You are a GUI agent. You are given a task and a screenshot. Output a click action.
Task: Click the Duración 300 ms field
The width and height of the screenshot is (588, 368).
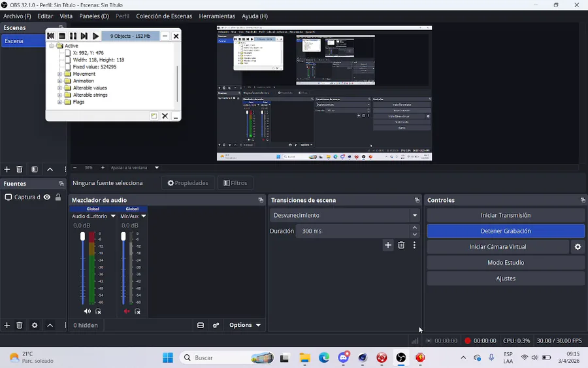click(x=353, y=231)
